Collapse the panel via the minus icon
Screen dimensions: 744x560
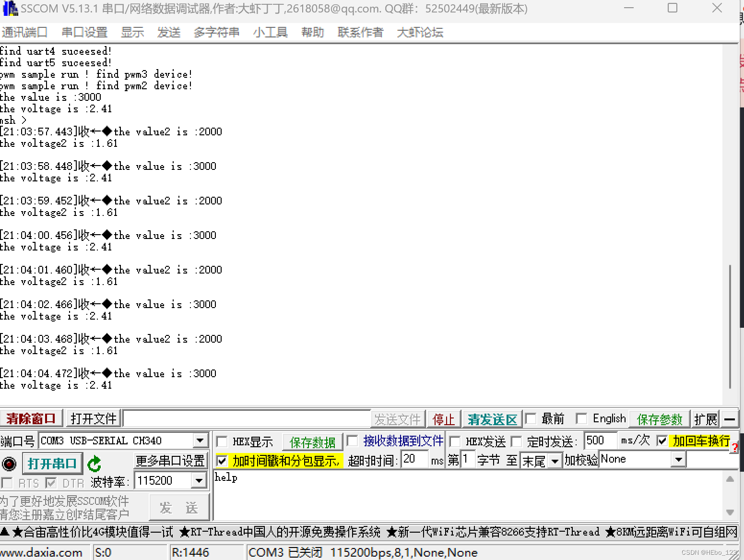coord(730,418)
